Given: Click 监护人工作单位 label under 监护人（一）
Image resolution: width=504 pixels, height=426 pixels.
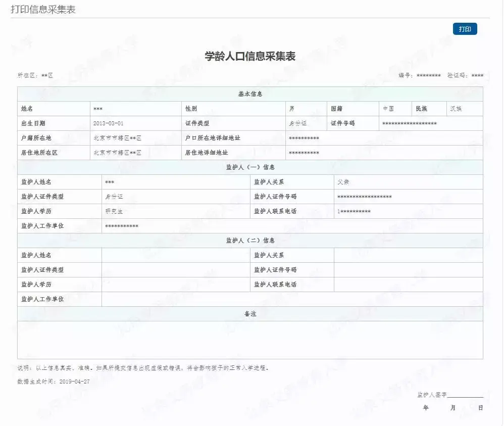Looking at the screenshot, I should [x=42, y=226].
